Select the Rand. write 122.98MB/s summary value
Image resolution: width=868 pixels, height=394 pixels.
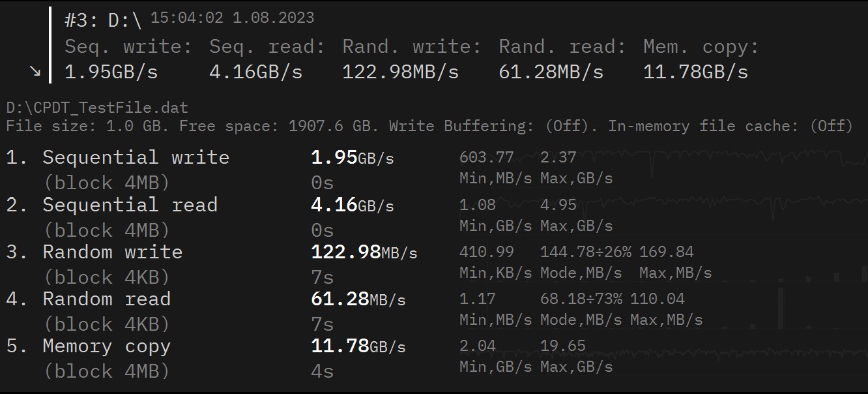[x=400, y=72]
